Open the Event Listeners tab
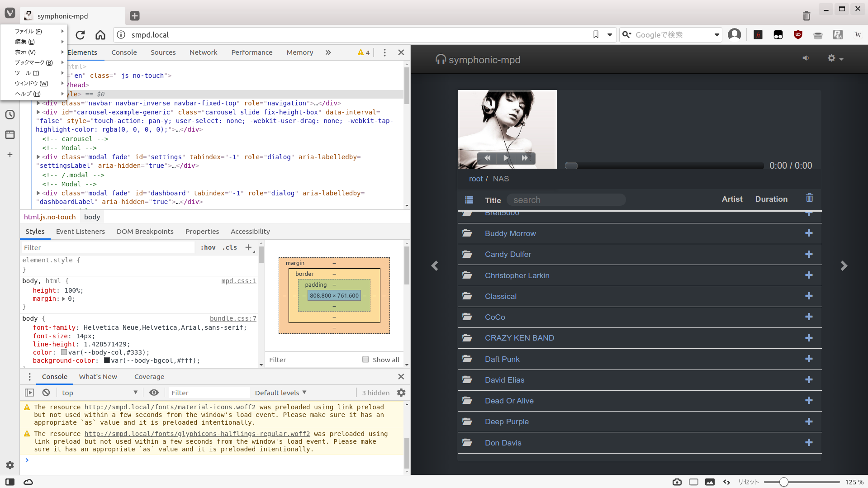Image resolution: width=868 pixels, height=488 pixels. [81, 232]
